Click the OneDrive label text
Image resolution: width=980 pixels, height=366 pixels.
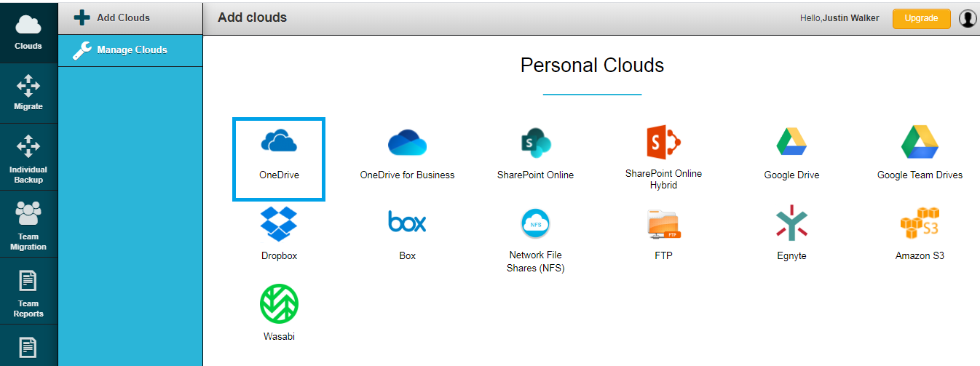[279, 175]
